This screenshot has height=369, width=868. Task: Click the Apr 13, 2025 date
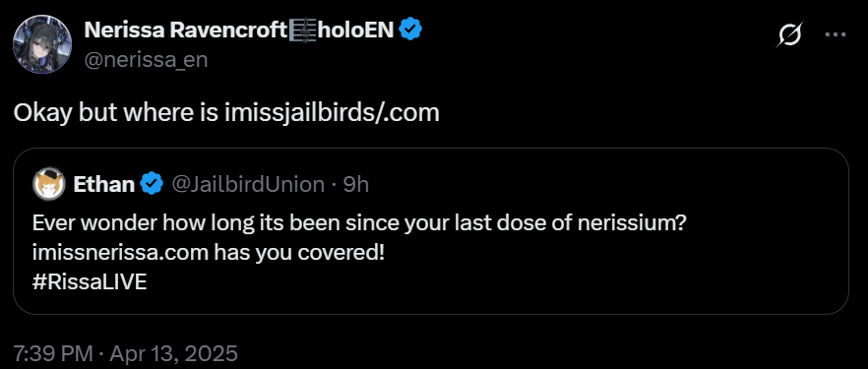tap(174, 353)
